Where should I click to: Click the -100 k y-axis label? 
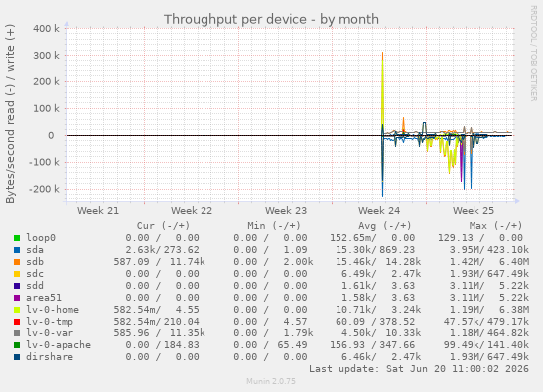[44, 162]
